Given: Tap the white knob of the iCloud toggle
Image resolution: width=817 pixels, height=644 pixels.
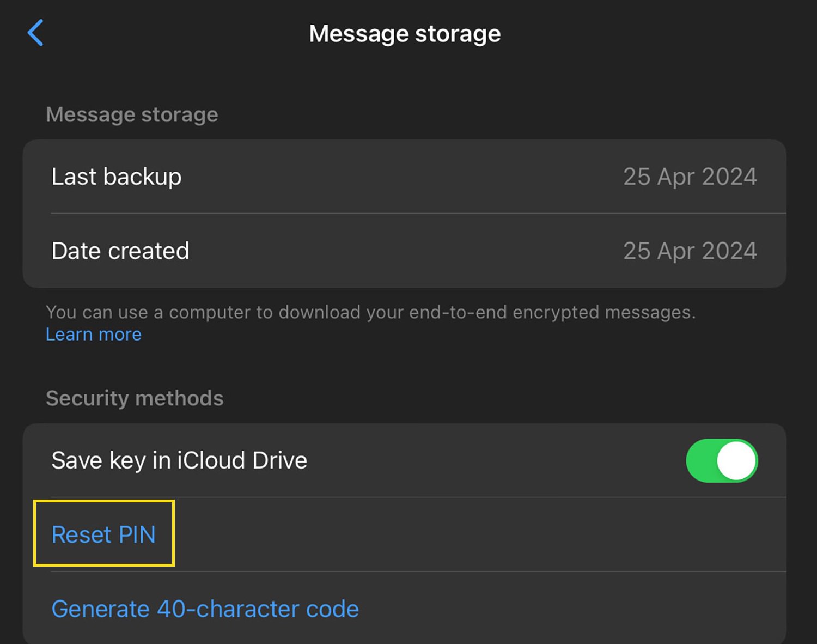Looking at the screenshot, I should [x=736, y=460].
